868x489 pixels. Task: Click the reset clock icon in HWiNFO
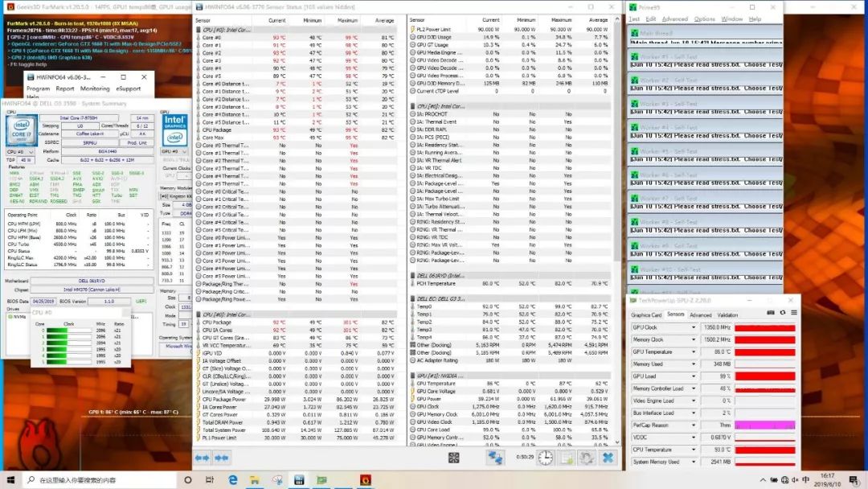[x=545, y=458]
